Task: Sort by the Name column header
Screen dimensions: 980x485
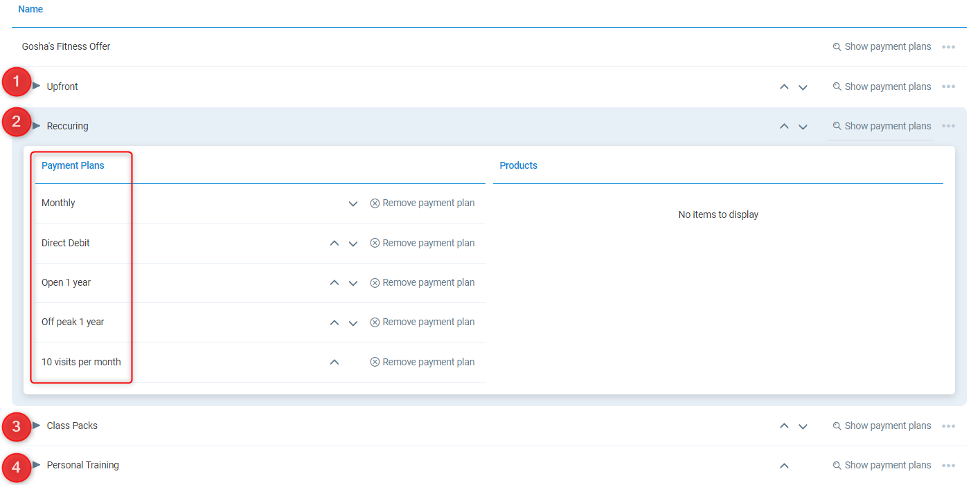Action: tap(30, 10)
